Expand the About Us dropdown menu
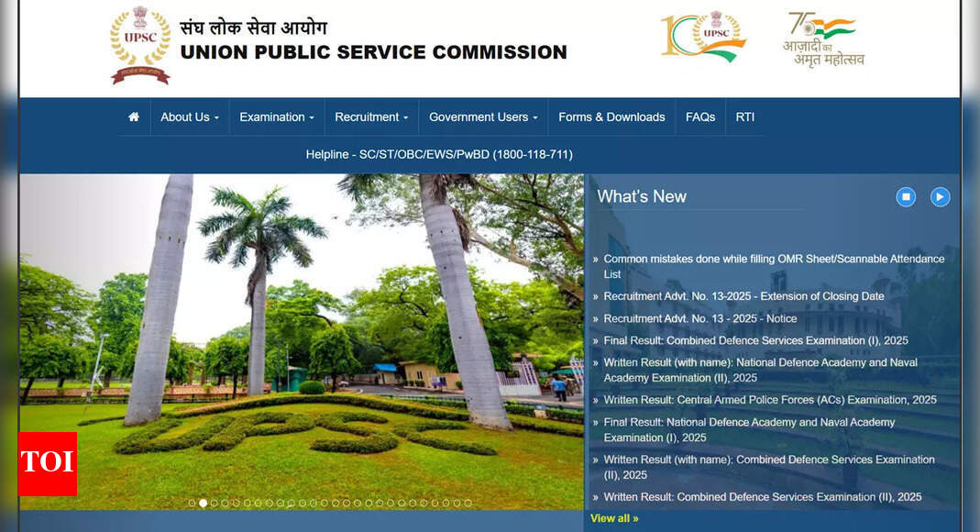This screenshot has height=532, width=980. (189, 117)
